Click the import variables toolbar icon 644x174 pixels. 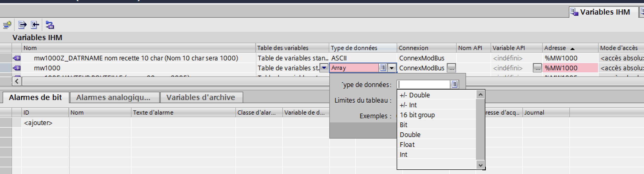(x=35, y=25)
